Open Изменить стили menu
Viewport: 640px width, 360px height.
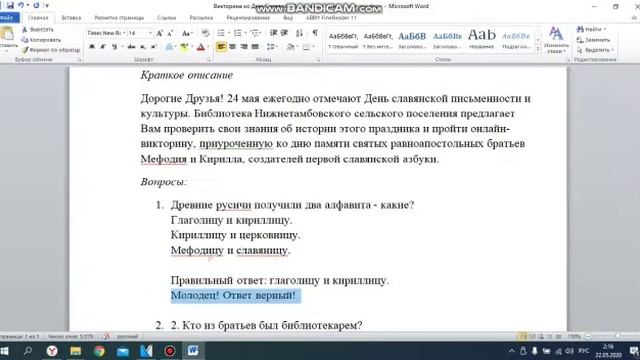(556, 40)
